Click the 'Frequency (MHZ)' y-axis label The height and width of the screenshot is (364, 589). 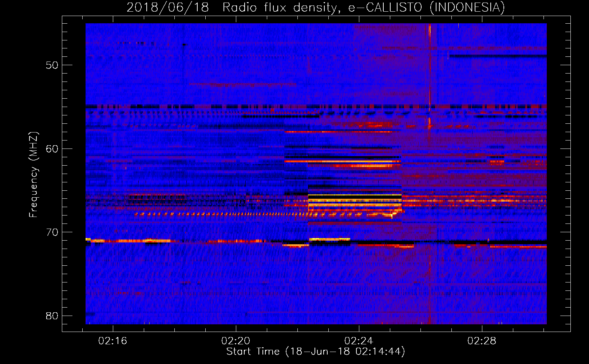33,175
